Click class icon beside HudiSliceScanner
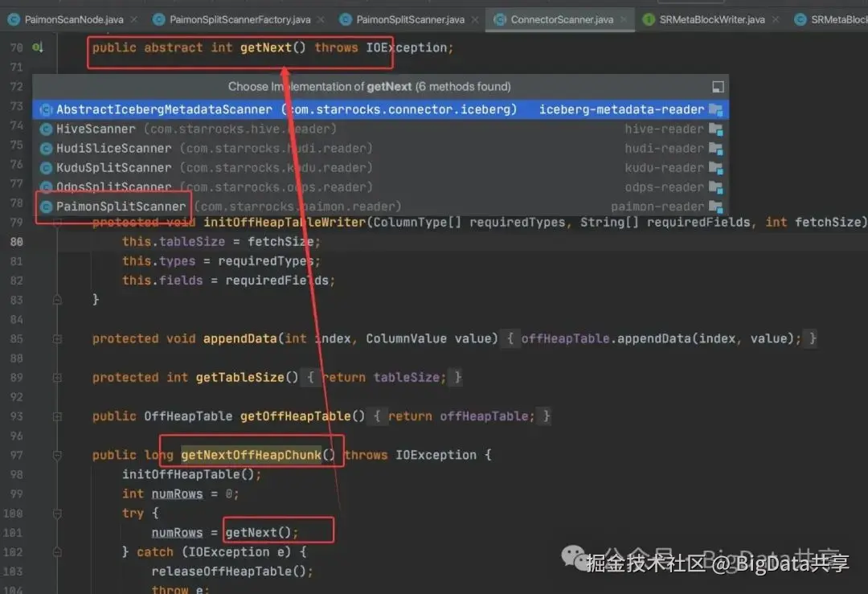Image resolution: width=868 pixels, height=594 pixels. click(46, 149)
